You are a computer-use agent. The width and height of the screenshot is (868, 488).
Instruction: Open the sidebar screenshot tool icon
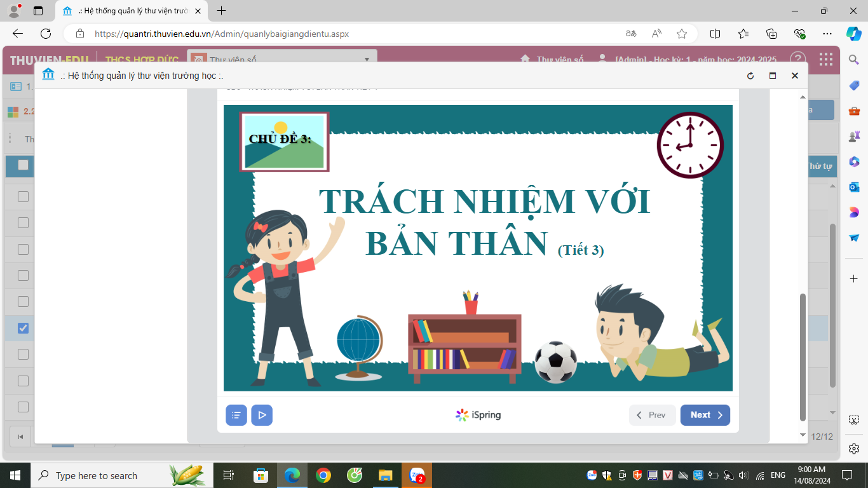tap(854, 420)
